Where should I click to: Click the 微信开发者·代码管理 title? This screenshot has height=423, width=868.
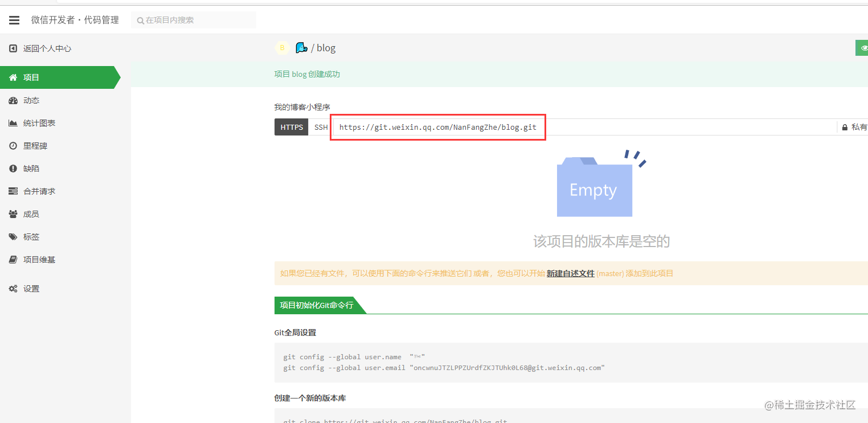(75, 20)
